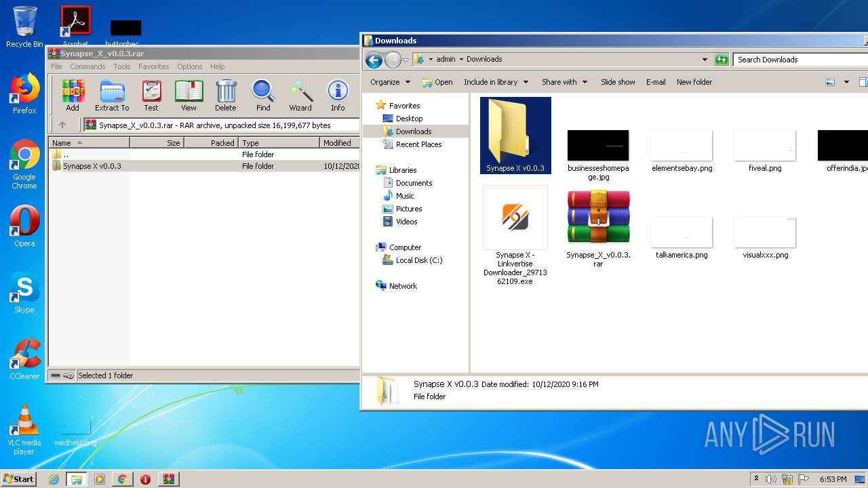Select Synapse X Linkvertise Downloader exe file
This screenshot has height=488, width=868.
point(515,235)
